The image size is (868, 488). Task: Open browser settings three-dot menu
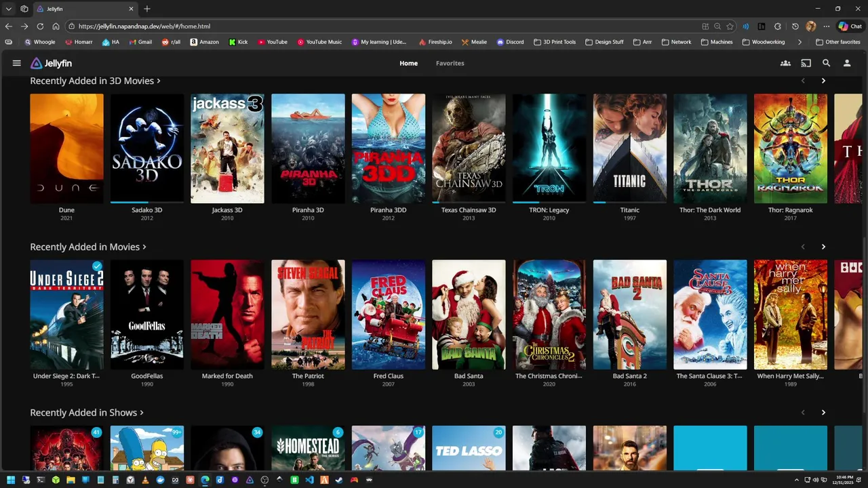[x=827, y=26]
